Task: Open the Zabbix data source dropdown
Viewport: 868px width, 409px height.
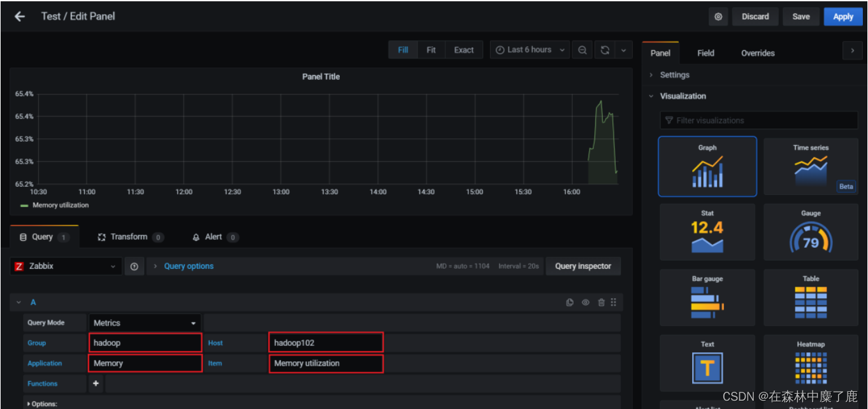Action: pyautogui.click(x=66, y=266)
